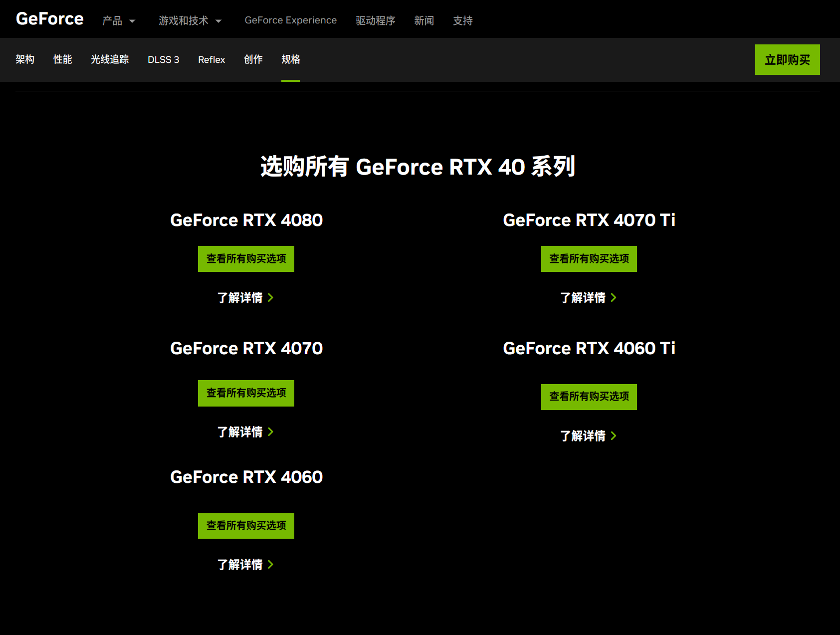Click the GeForce RTX 4060 heading
Viewport: 840px width, 635px height.
pyautogui.click(x=246, y=477)
